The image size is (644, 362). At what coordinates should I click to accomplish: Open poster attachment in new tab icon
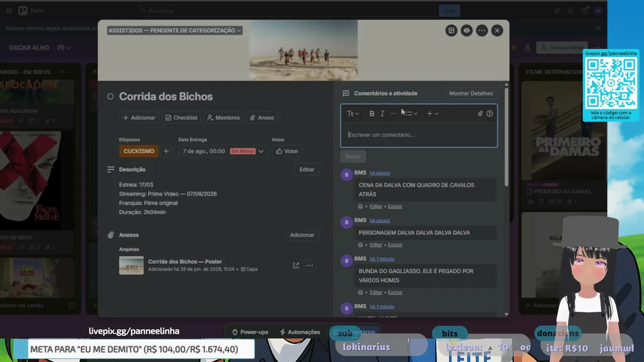click(x=296, y=265)
